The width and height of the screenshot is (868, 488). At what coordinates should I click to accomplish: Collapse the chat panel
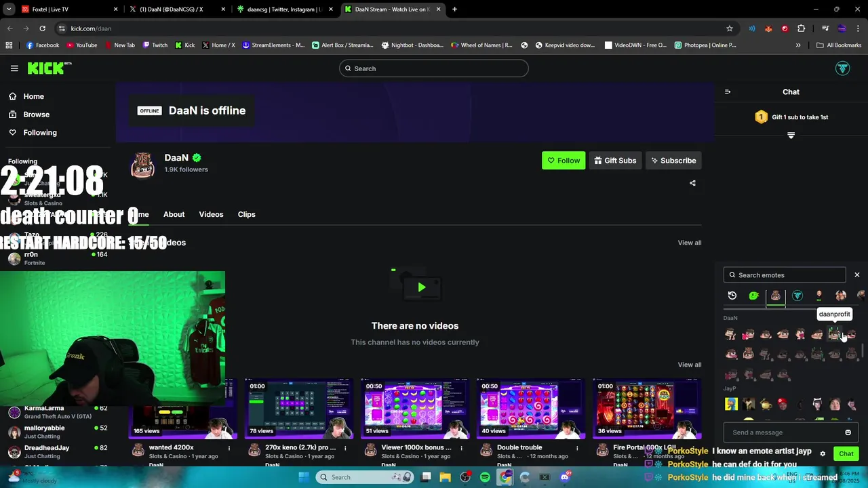click(x=728, y=92)
